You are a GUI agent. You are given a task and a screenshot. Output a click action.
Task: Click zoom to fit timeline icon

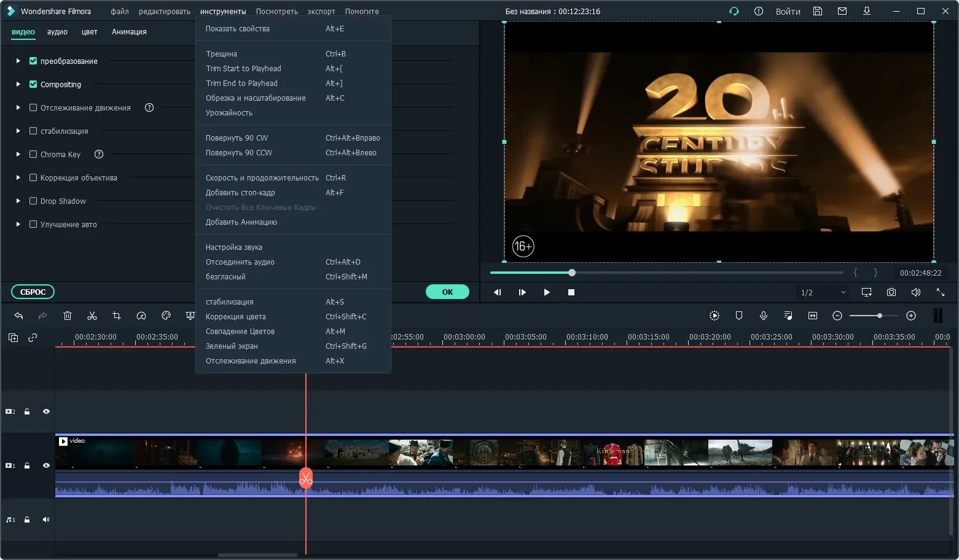813,316
